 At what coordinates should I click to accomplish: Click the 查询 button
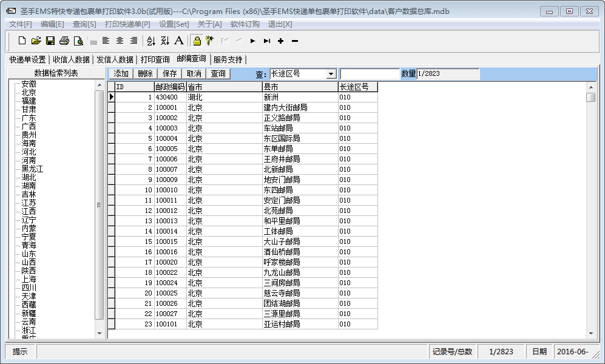[x=218, y=73]
